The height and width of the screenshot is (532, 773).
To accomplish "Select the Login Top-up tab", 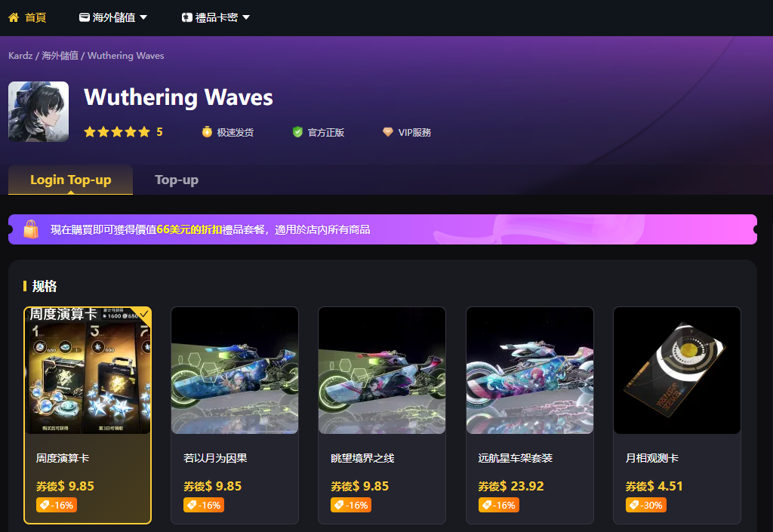I will pos(70,180).
